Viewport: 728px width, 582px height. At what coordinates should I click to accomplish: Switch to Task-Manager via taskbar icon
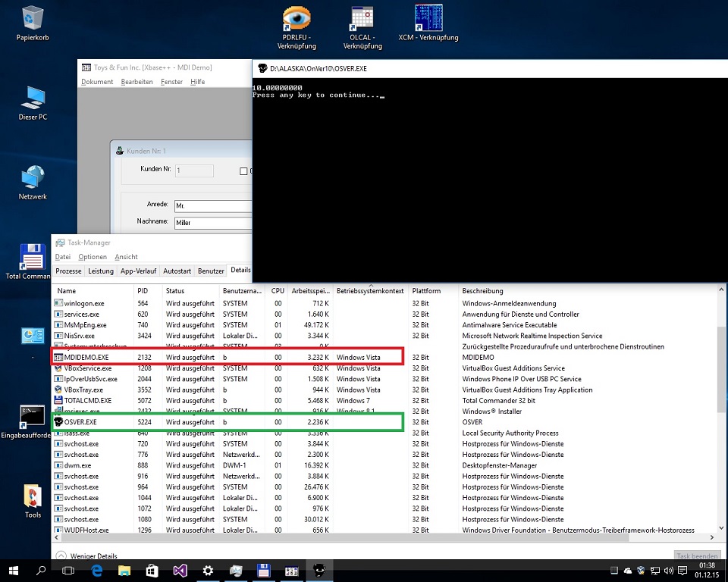[x=236, y=571]
